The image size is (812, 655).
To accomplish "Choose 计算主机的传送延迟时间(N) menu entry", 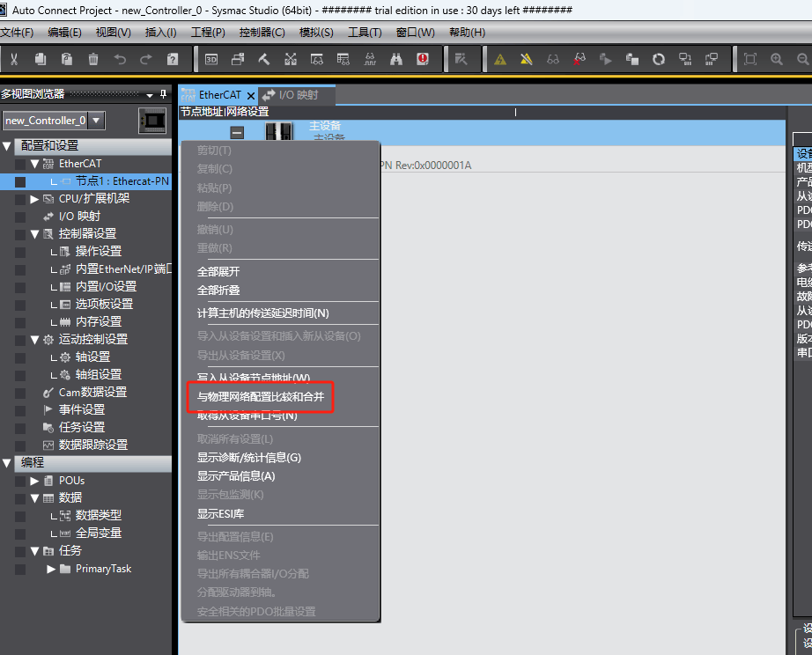I will coord(263,313).
